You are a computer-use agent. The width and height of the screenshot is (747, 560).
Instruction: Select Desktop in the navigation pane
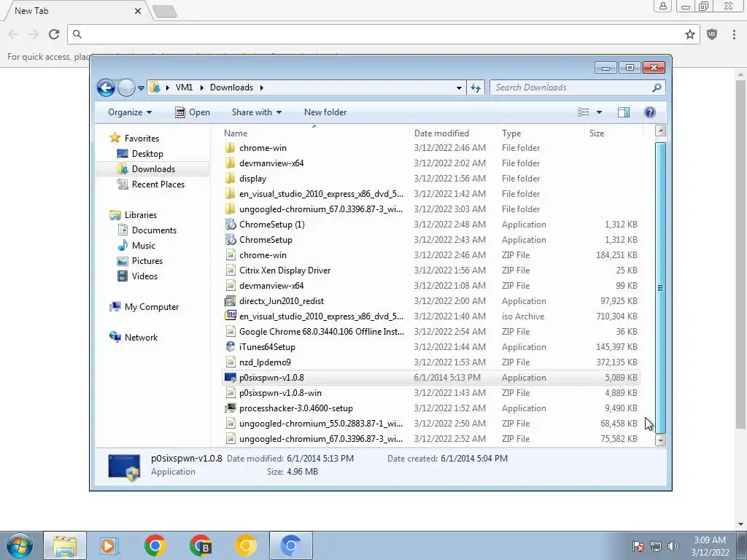[147, 154]
